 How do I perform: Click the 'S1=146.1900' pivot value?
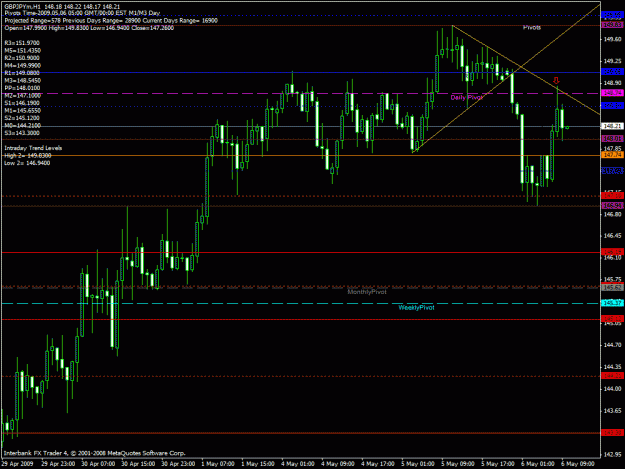(22, 103)
